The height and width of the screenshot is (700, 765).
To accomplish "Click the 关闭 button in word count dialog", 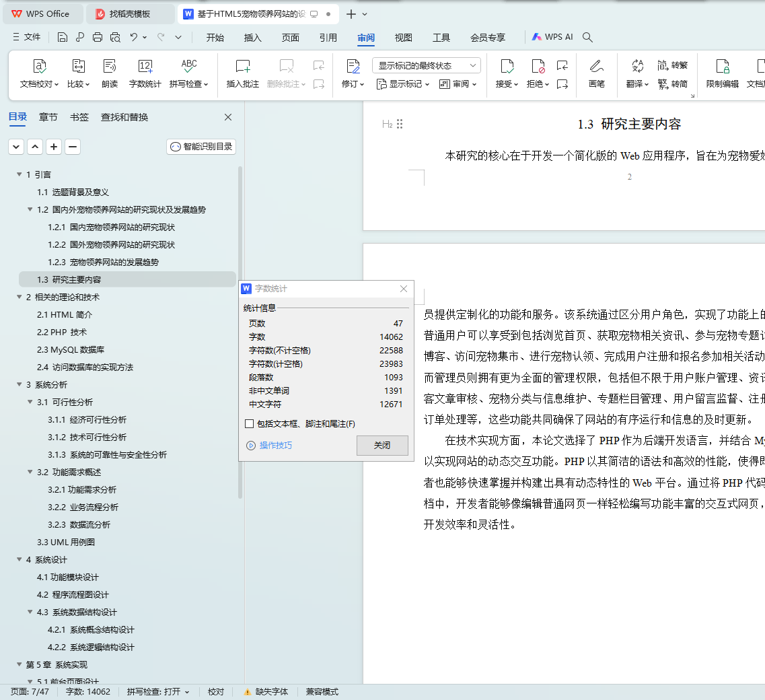I will tap(382, 445).
